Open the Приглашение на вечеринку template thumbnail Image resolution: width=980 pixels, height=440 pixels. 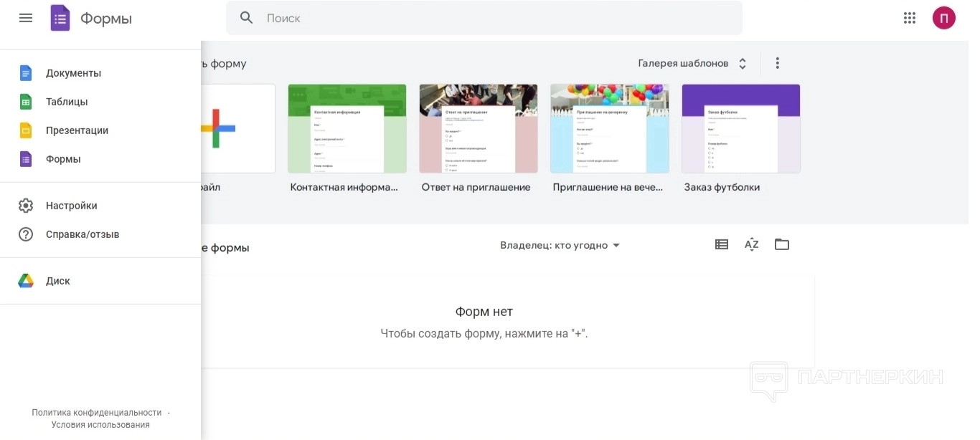click(610, 128)
